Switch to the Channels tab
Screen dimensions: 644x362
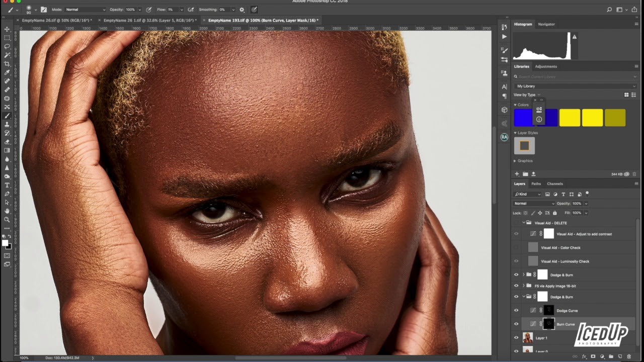pyautogui.click(x=555, y=184)
